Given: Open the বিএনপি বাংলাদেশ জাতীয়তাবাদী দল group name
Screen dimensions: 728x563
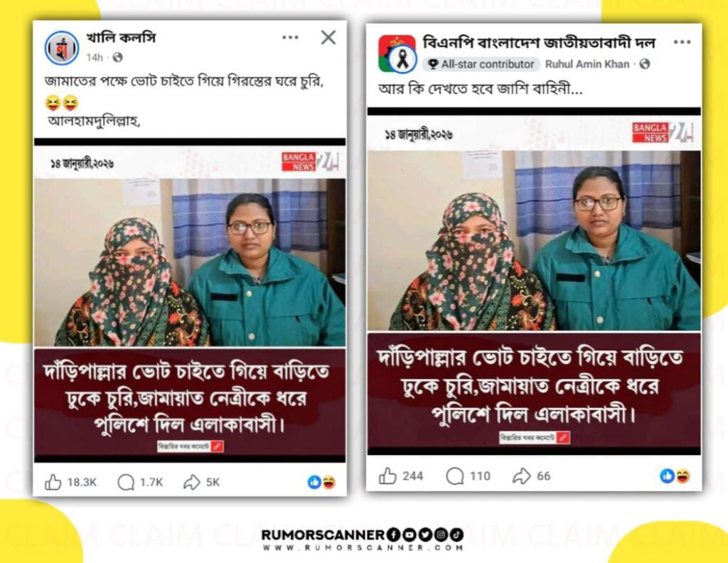Looking at the screenshot, I should [x=539, y=43].
